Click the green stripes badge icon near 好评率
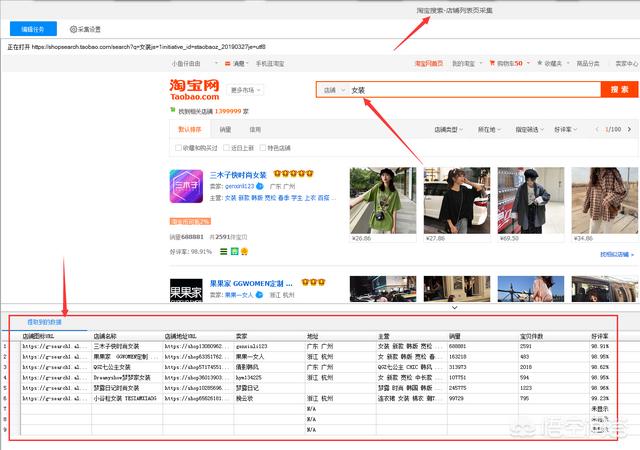 (223, 252)
